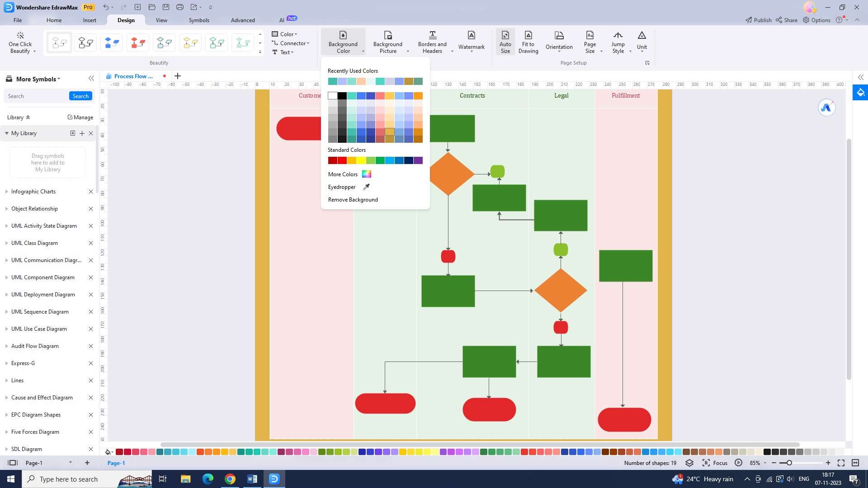Open Borders and Headers
The image size is (868, 488).
(x=433, y=42)
